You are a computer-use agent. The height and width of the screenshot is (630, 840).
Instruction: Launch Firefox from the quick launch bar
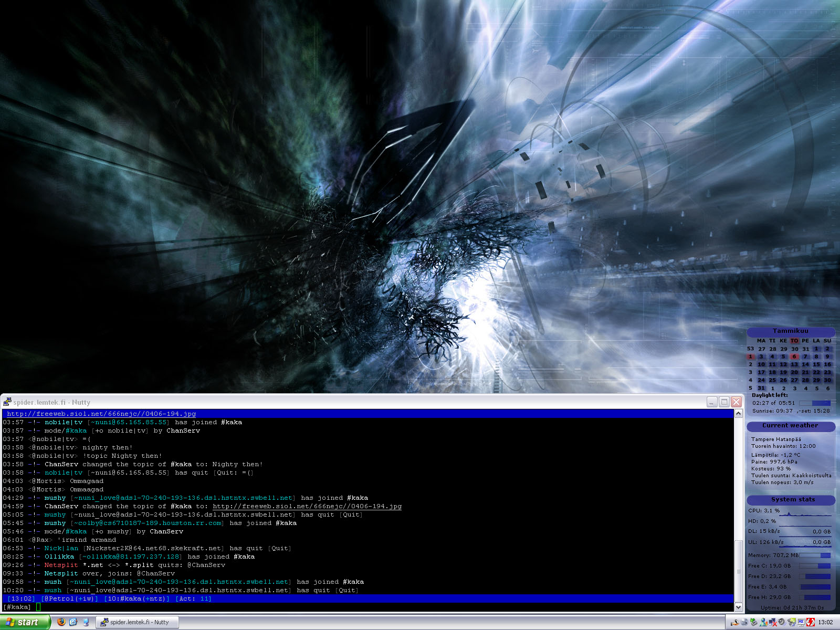tap(61, 622)
